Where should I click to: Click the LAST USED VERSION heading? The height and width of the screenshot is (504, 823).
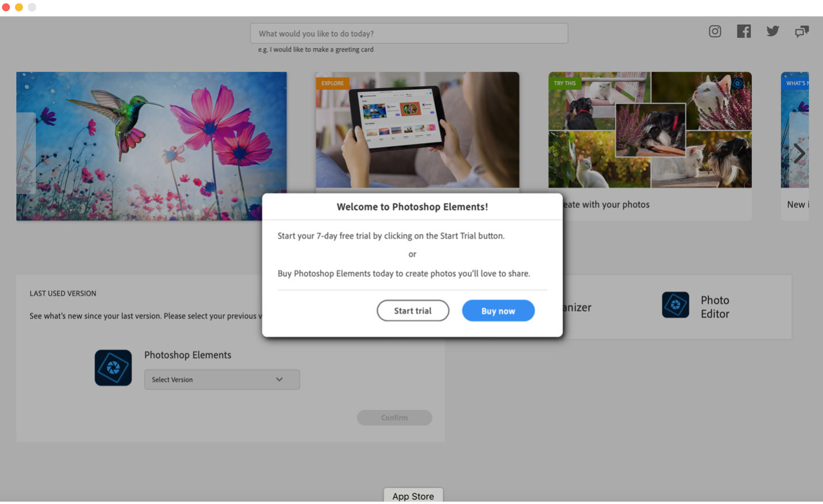pos(63,293)
